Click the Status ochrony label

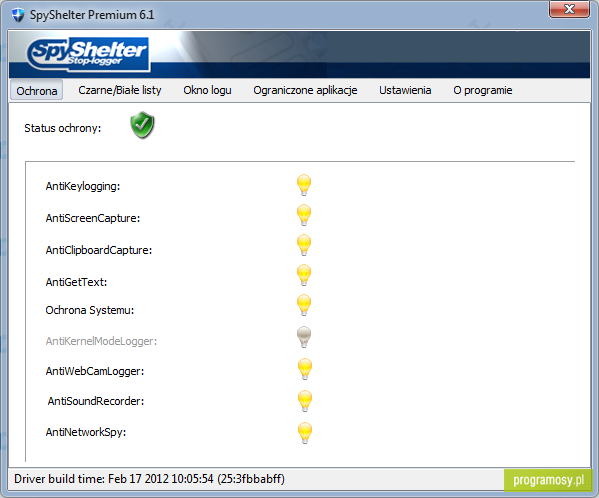[x=63, y=128]
